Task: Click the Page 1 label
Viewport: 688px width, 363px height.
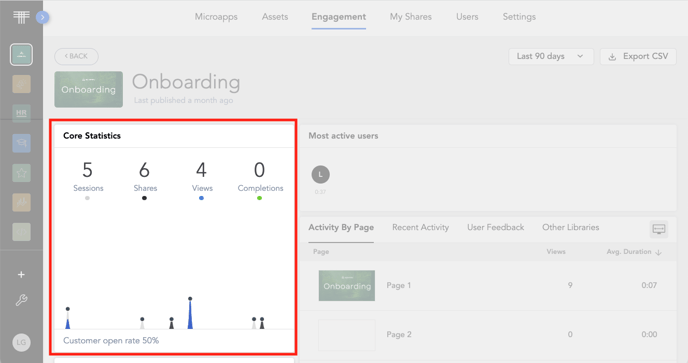Action: click(x=398, y=285)
